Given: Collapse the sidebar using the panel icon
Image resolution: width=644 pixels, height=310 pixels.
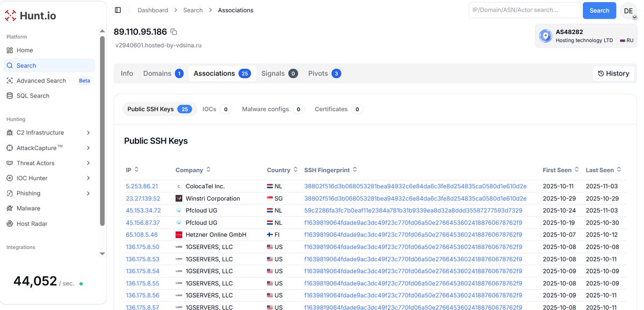Looking at the screenshot, I should click(118, 10).
